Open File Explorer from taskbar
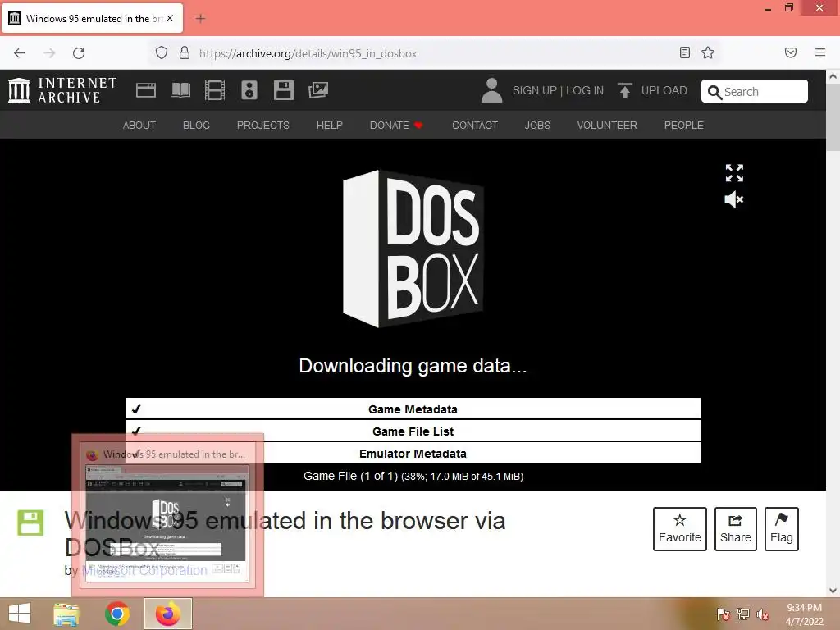Screen dimensions: 840x630 pyautogui.click(x=66, y=614)
